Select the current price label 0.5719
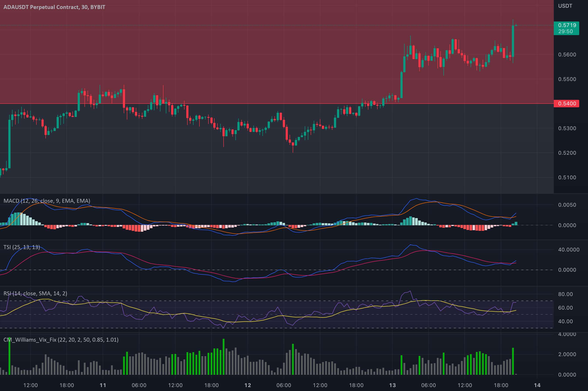This screenshot has width=588, height=391. [x=567, y=25]
